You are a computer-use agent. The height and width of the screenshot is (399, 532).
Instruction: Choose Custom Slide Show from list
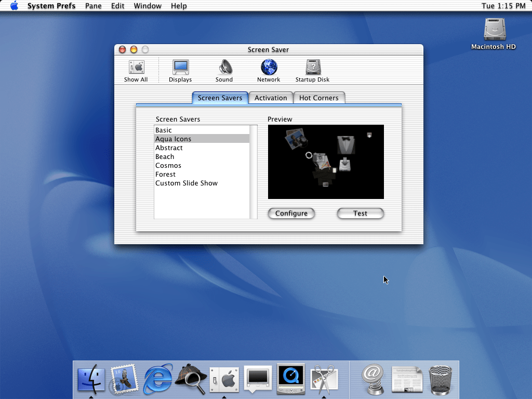coord(187,183)
